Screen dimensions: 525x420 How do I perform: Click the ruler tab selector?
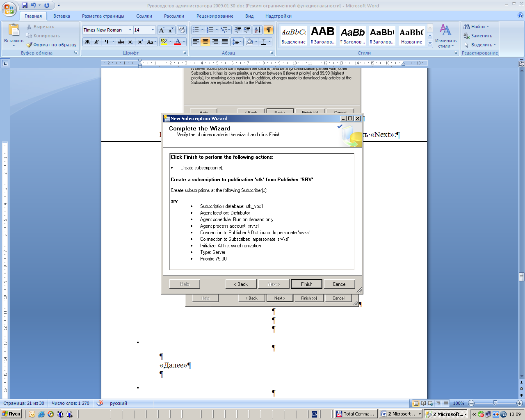5,63
